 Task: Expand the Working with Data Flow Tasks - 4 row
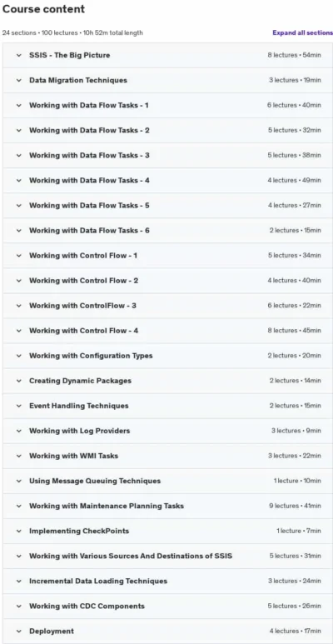click(x=167, y=181)
